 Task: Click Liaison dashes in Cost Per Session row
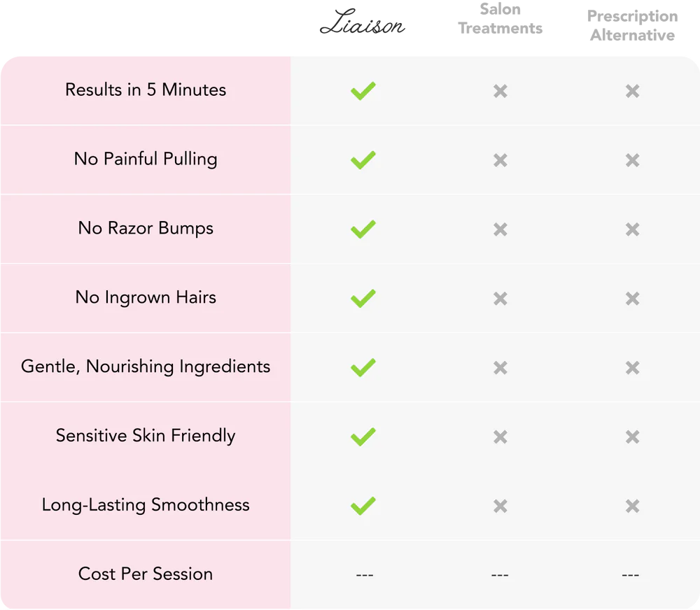(364, 575)
